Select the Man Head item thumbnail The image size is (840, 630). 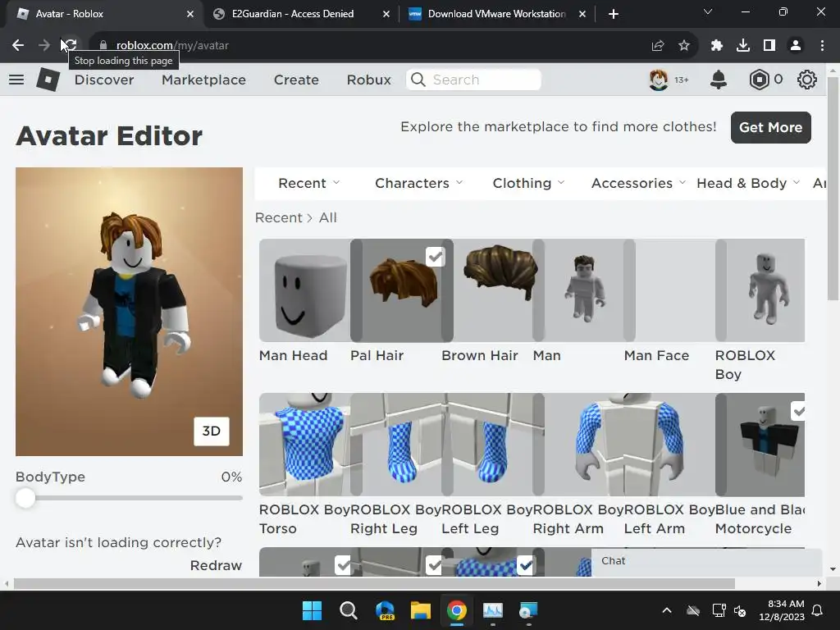[305, 290]
